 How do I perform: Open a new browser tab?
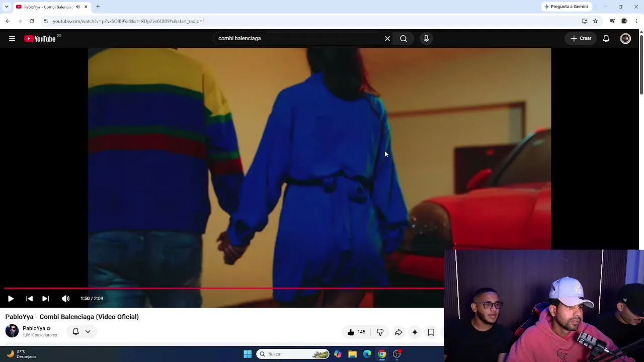(x=98, y=7)
